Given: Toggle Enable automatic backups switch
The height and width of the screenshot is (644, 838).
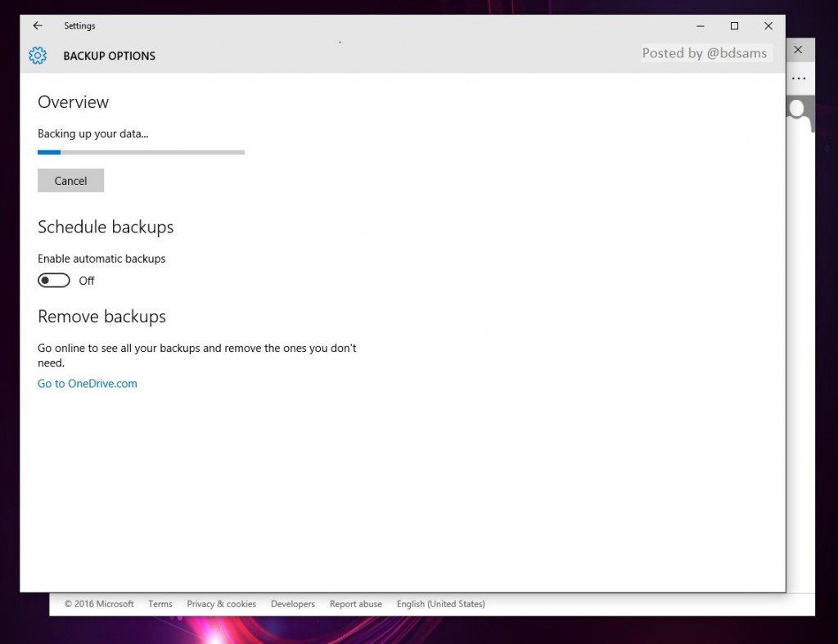Looking at the screenshot, I should point(54,280).
